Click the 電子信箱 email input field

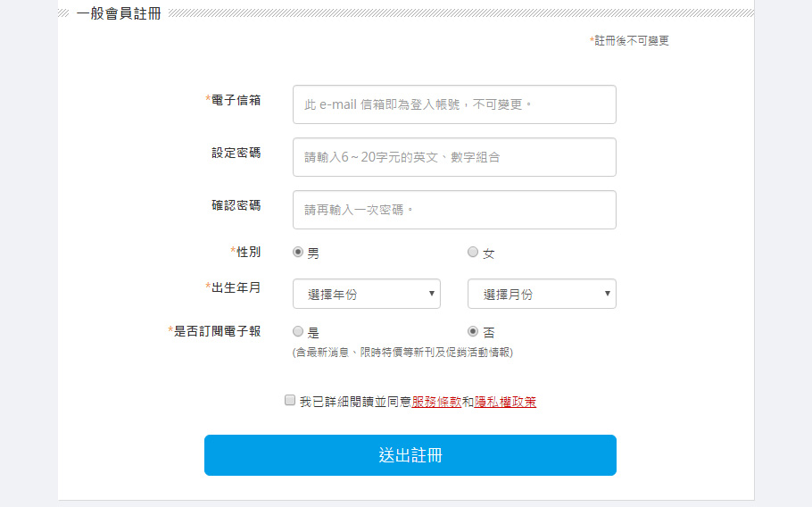pyautogui.click(x=454, y=104)
